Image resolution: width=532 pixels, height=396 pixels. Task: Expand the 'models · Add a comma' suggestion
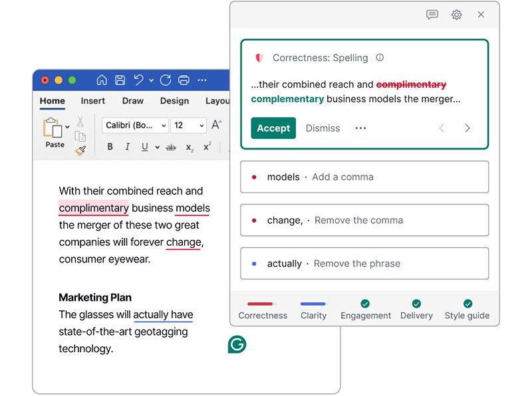(x=364, y=177)
